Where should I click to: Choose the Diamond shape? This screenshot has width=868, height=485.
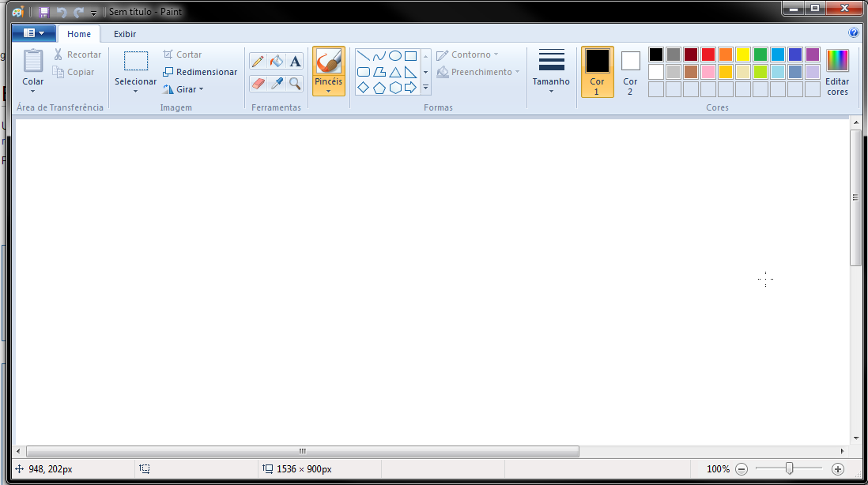pyautogui.click(x=363, y=88)
